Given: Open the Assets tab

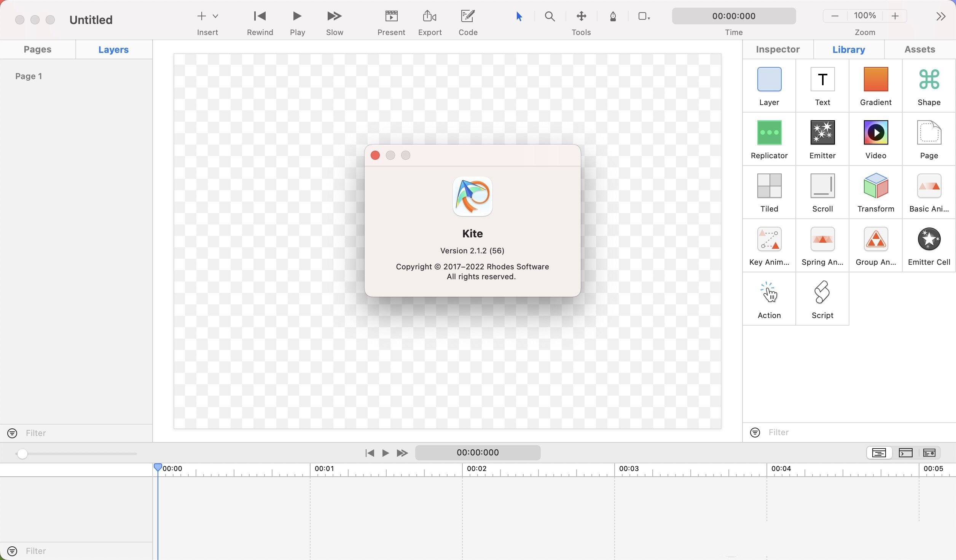Looking at the screenshot, I should 919,49.
